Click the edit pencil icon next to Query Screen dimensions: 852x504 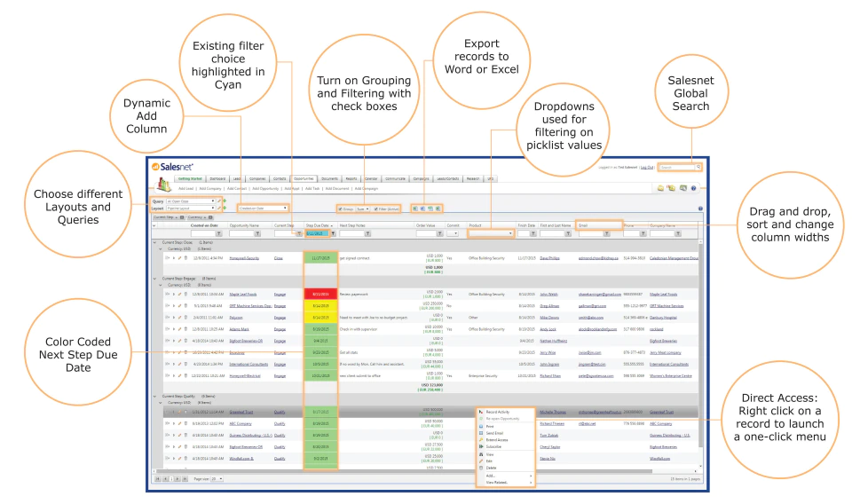tap(219, 201)
